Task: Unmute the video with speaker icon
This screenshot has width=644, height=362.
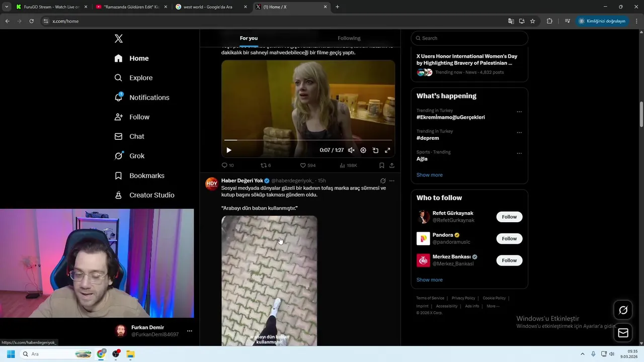Action: pyautogui.click(x=351, y=150)
